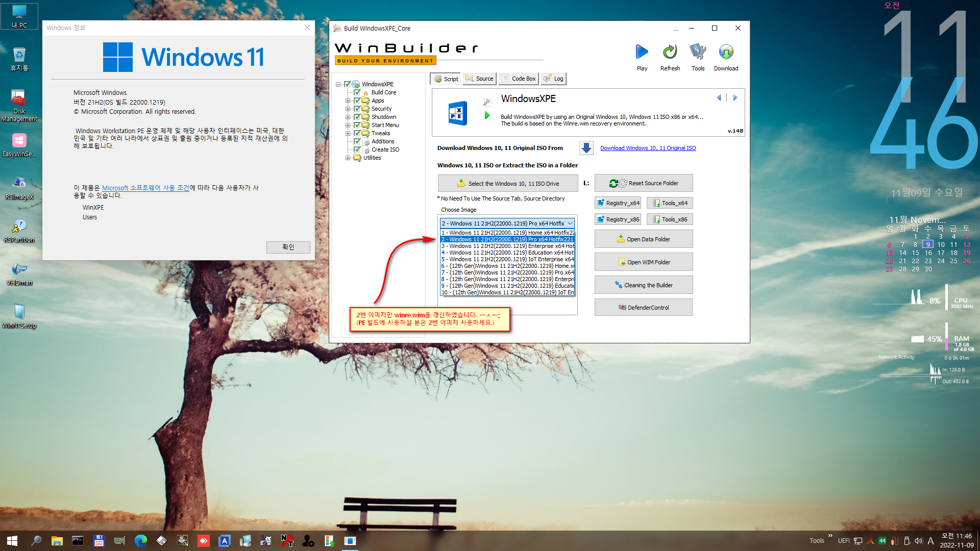980x551 pixels.
Task: Expand the Apps tree node
Action: tap(348, 101)
